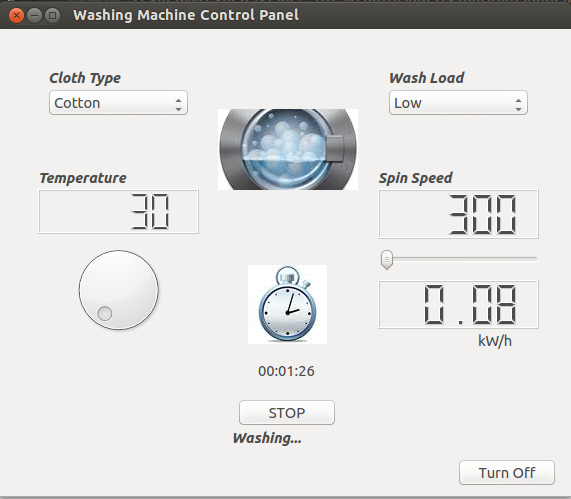Screen dimensions: 571x499
Task: Click the washing machine drum image
Action: 288,149
